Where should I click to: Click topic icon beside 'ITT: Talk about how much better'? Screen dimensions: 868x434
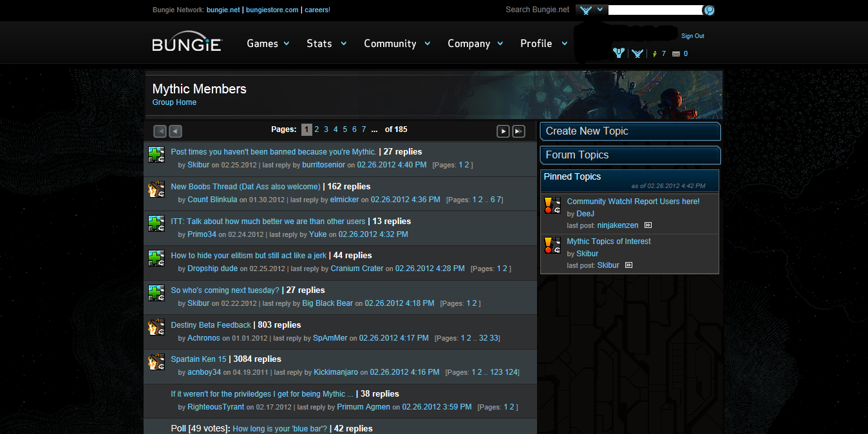tap(156, 223)
